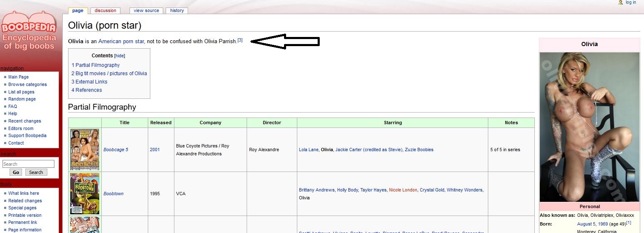Screen dimensions: 644x233
Task: Open the red Nicole London link
Action: tap(403, 190)
